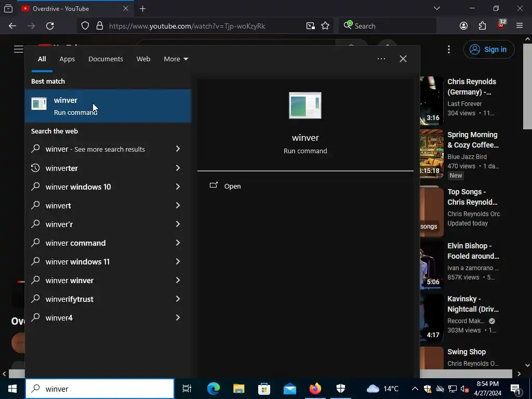Viewport: 532px width, 399px height.
Task: Open Firefox View icon in tab bar
Action: coord(8,8)
